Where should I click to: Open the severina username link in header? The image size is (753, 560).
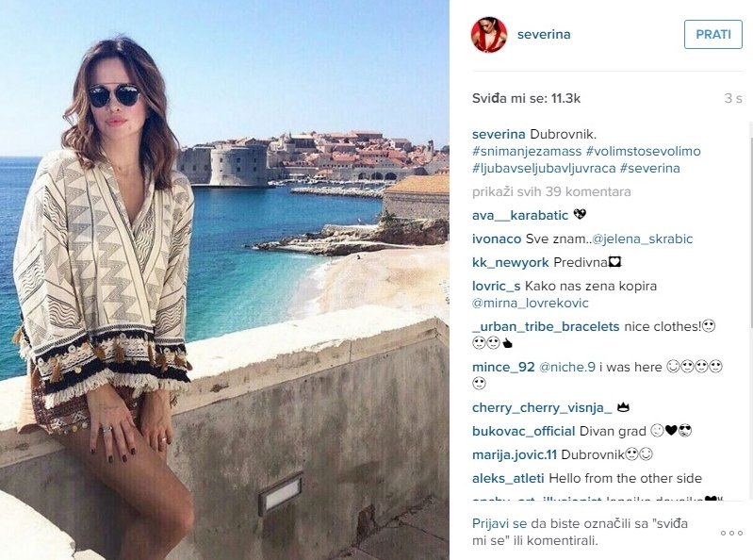544,35
